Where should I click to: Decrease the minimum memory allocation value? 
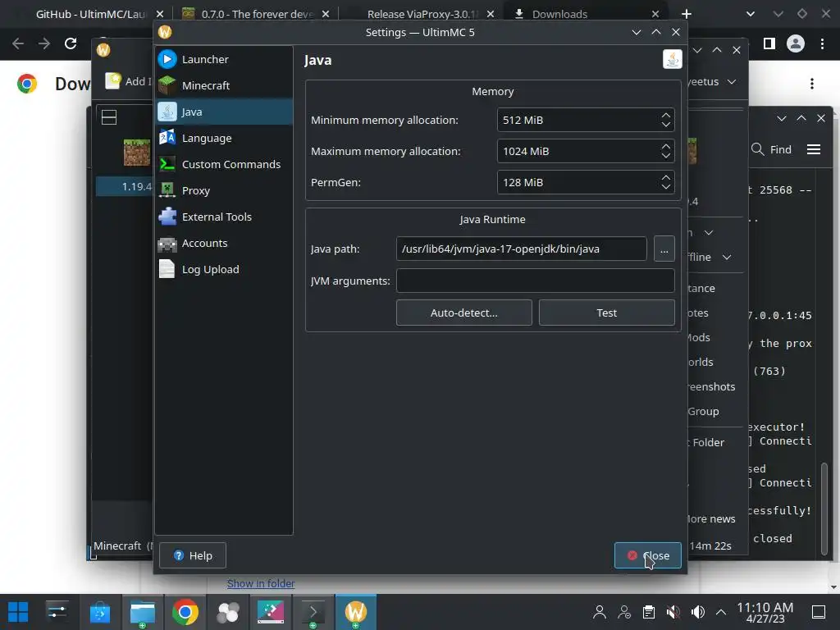[665, 125]
